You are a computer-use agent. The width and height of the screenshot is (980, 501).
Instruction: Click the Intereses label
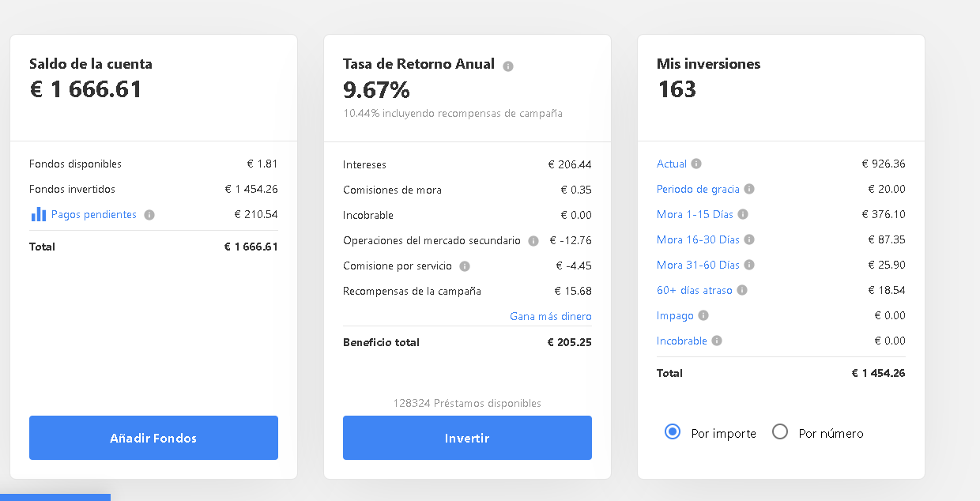click(x=364, y=164)
